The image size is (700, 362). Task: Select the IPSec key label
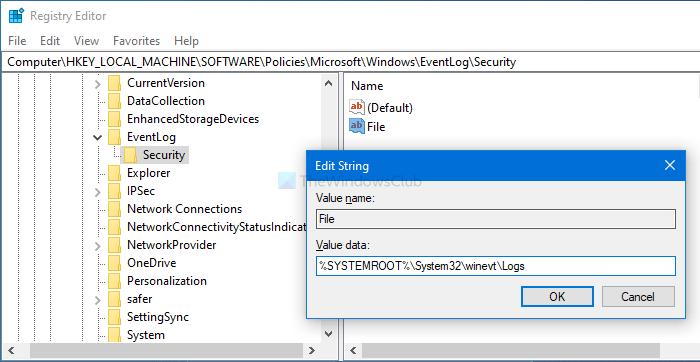point(141,191)
